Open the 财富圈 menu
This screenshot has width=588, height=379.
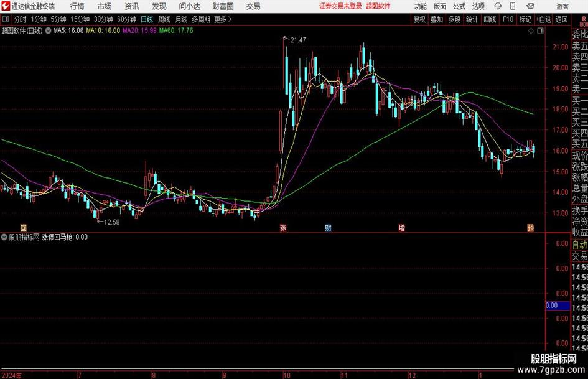click(x=223, y=6)
